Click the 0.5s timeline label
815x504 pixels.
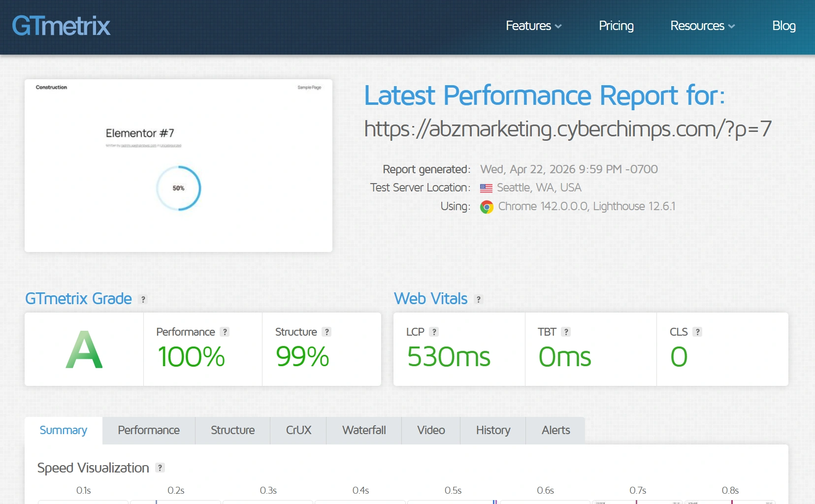click(x=453, y=491)
